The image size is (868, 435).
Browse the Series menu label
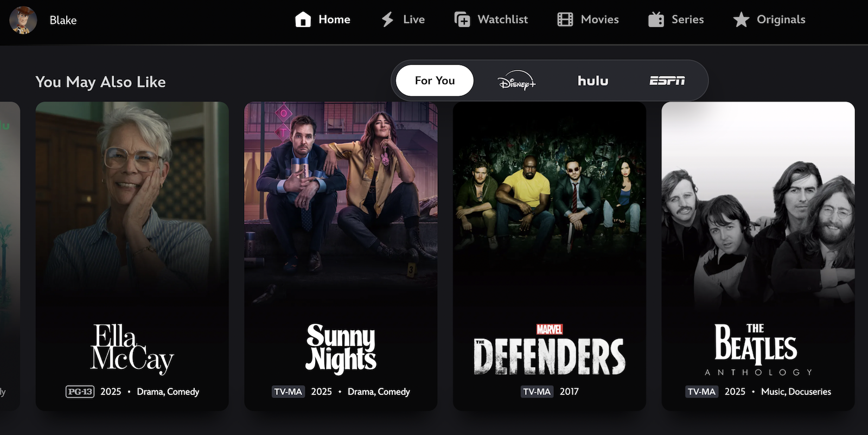click(687, 20)
